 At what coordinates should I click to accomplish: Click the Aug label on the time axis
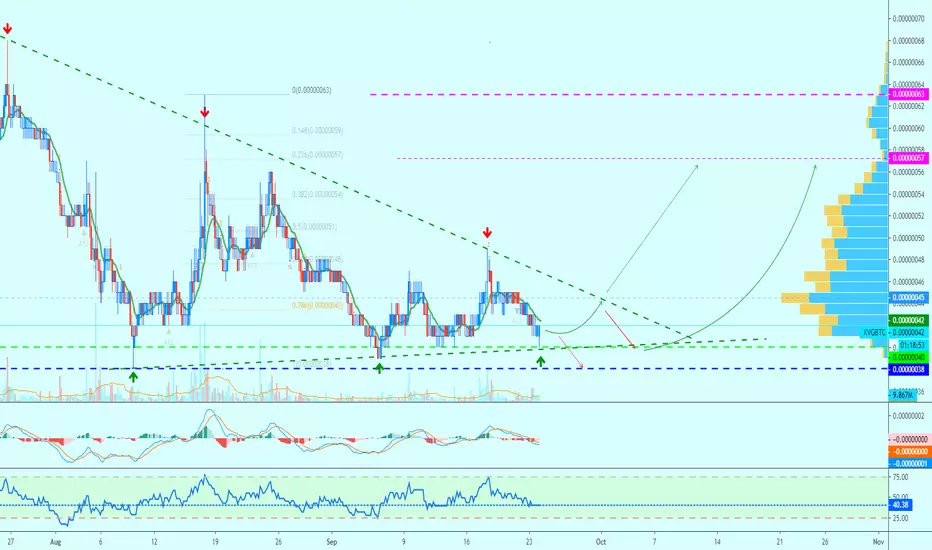[x=56, y=542]
